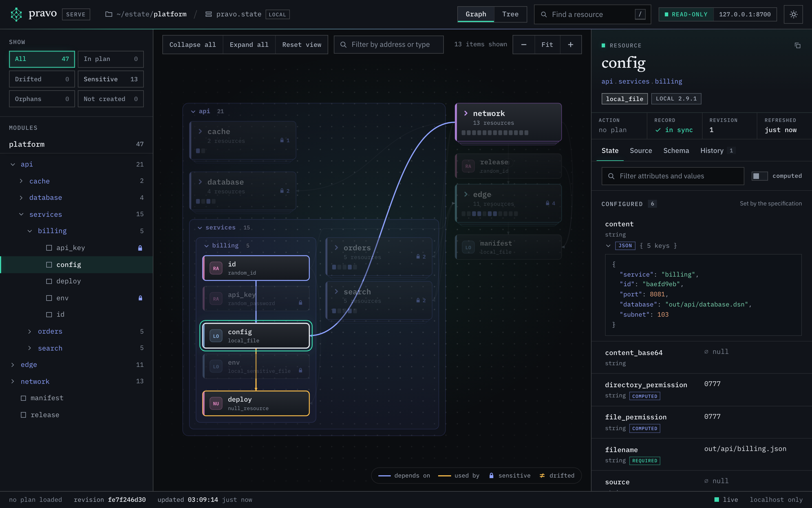Select the Drifted filter chip

[x=42, y=79]
